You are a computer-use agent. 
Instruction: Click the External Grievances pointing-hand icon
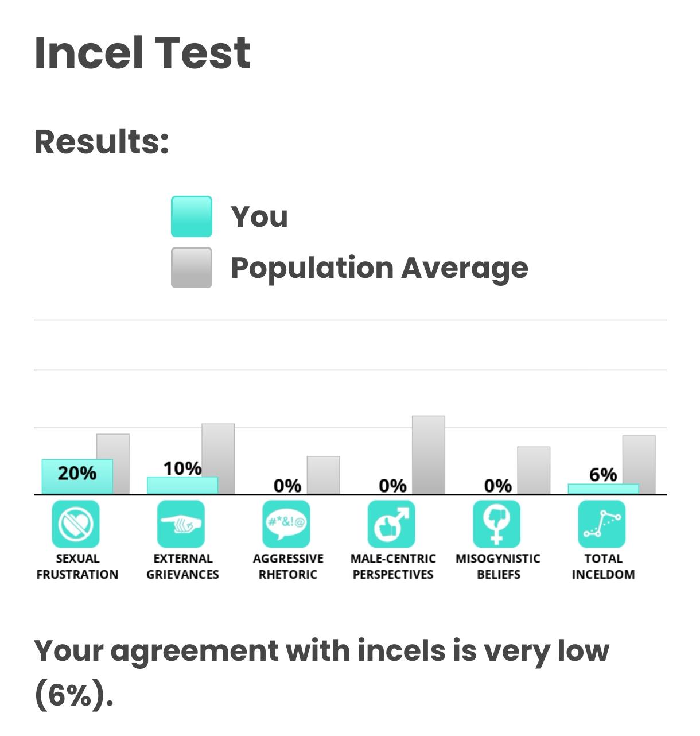(x=181, y=524)
